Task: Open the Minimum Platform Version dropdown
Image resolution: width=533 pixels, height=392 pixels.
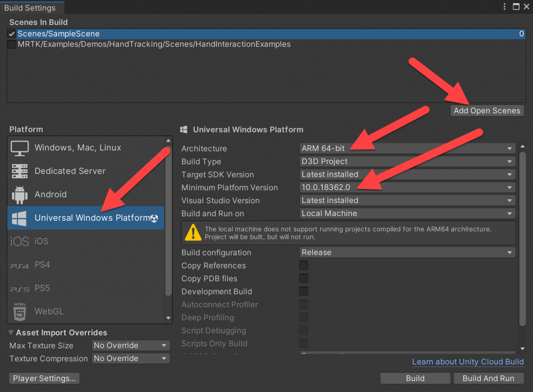Action: click(x=407, y=187)
